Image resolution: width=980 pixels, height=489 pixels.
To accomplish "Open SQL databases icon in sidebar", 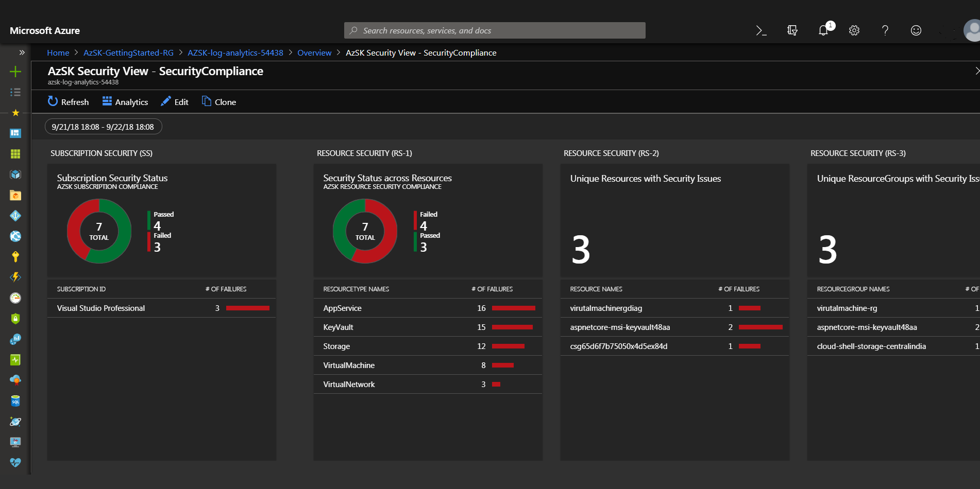I will click(15, 401).
